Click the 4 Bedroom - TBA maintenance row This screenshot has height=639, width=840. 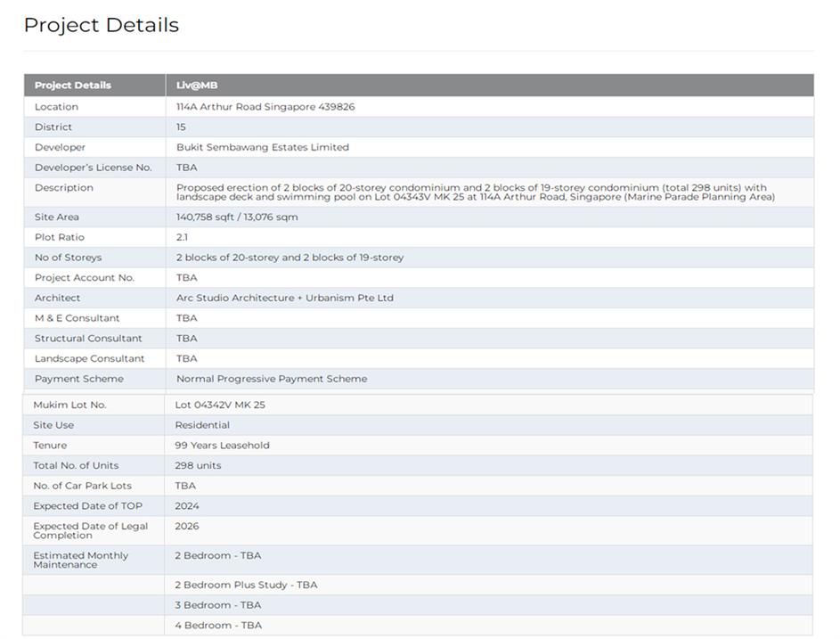pyautogui.click(x=218, y=626)
